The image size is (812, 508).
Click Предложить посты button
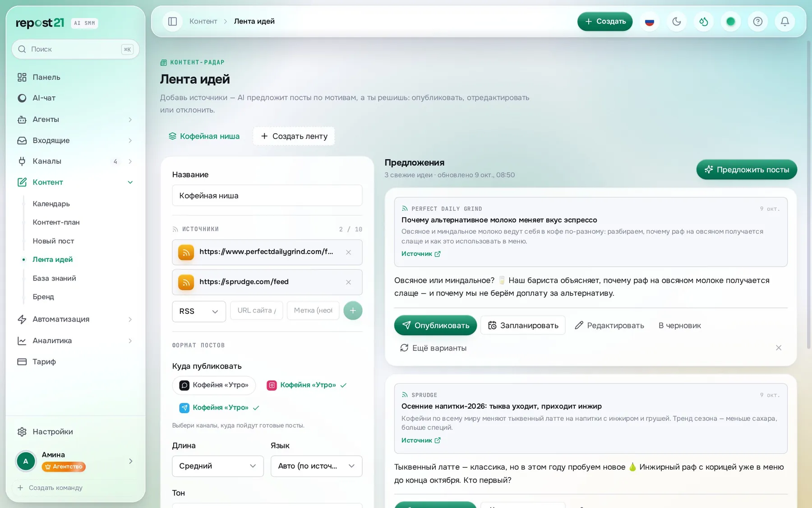point(747,169)
